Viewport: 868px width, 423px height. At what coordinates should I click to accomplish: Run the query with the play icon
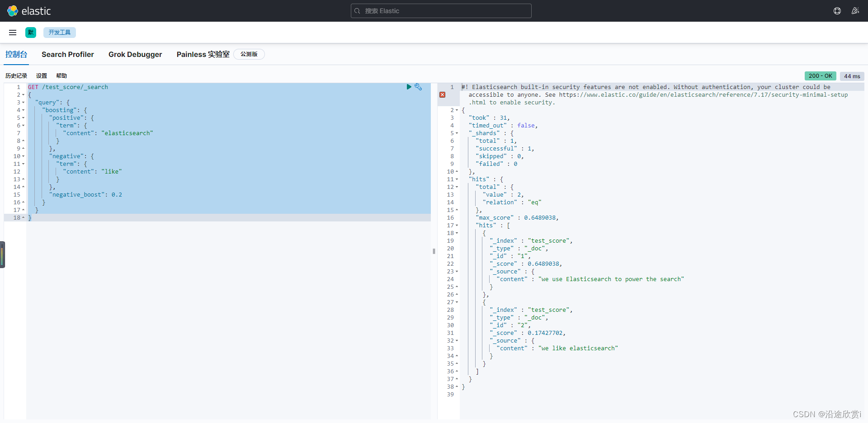coord(409,87)
